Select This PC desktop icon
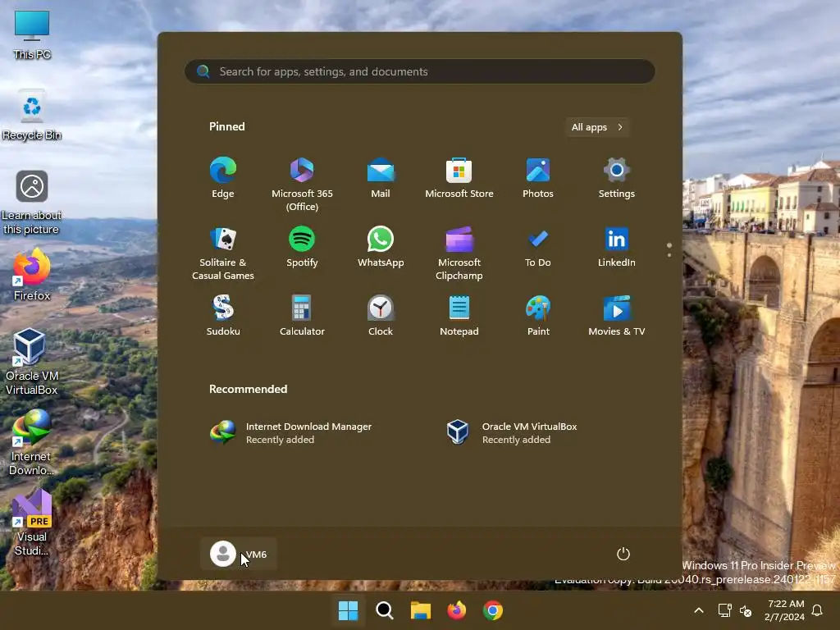 click(32, 34)
